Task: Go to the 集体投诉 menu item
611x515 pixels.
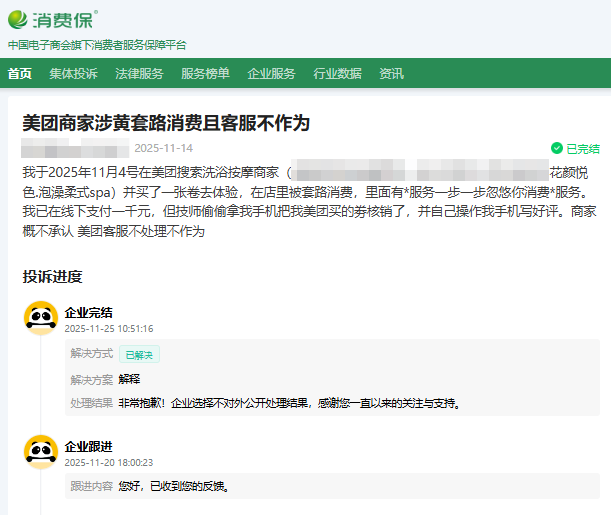Action: [x=73, y=73]
